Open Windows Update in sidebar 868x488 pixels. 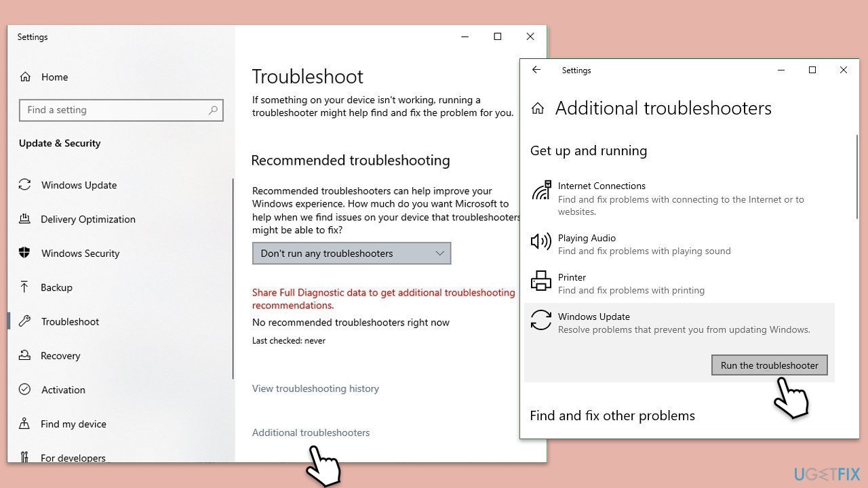coord(79,185)
